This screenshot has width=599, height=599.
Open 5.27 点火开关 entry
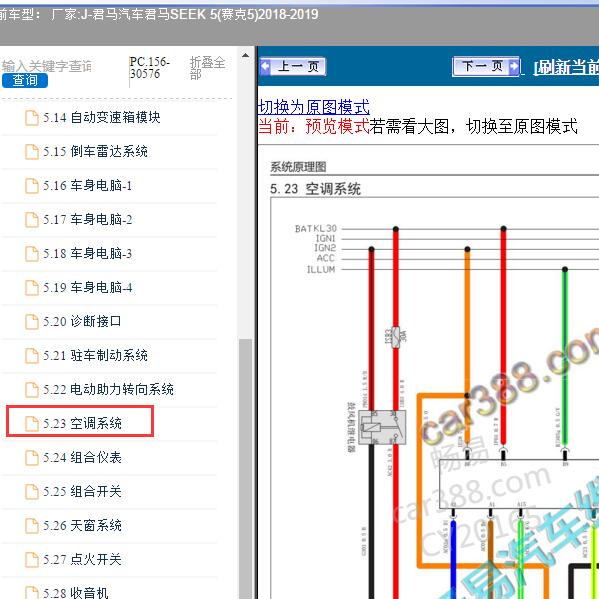(82, 560)
